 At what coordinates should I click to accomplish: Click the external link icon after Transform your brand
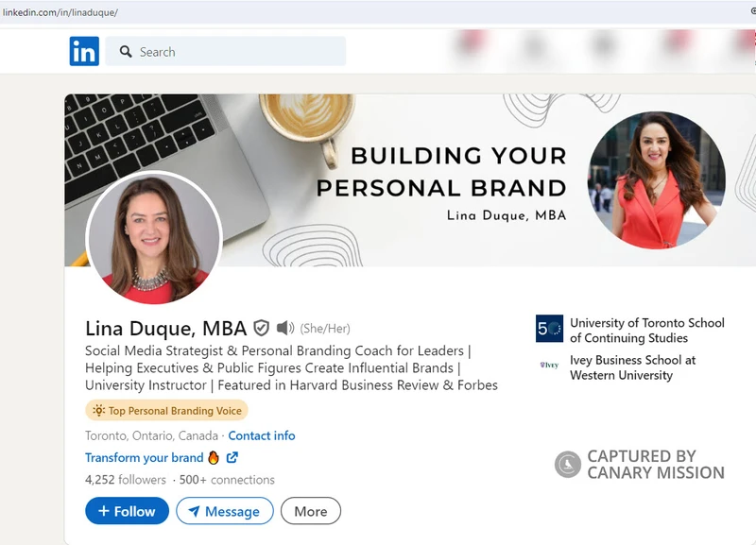point(232,457)
